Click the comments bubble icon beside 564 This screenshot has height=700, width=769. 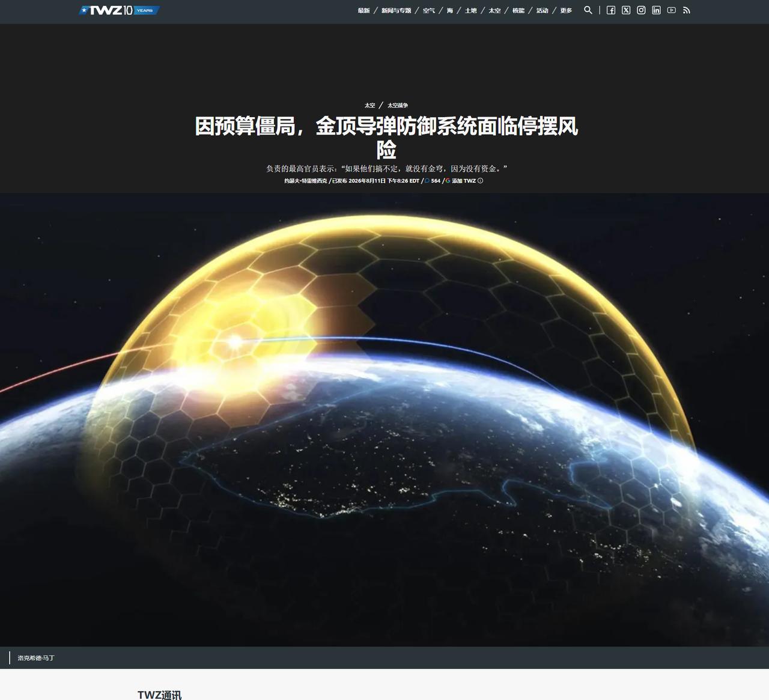(427, 181)
